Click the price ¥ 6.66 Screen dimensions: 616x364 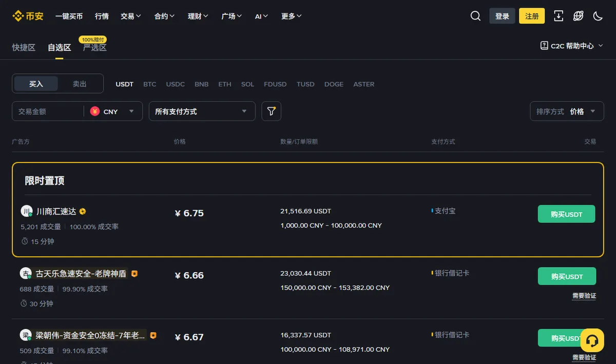(189, 275)
